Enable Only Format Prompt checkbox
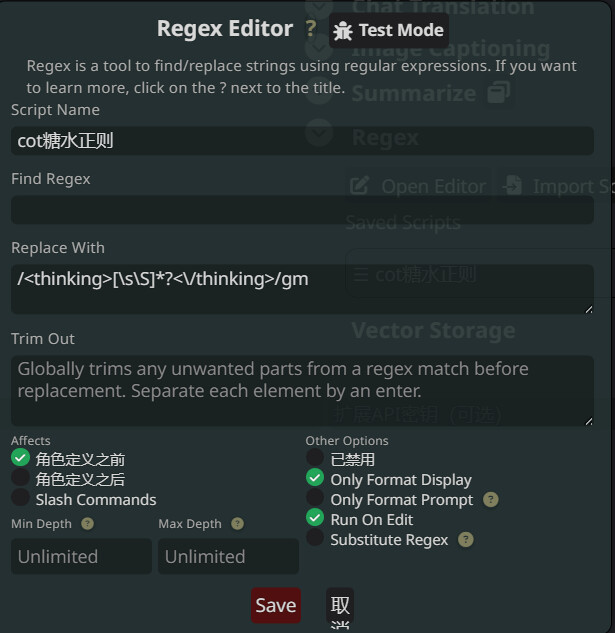Image resolution: width=615 pixels, height=633 pixels. point(315,498)
